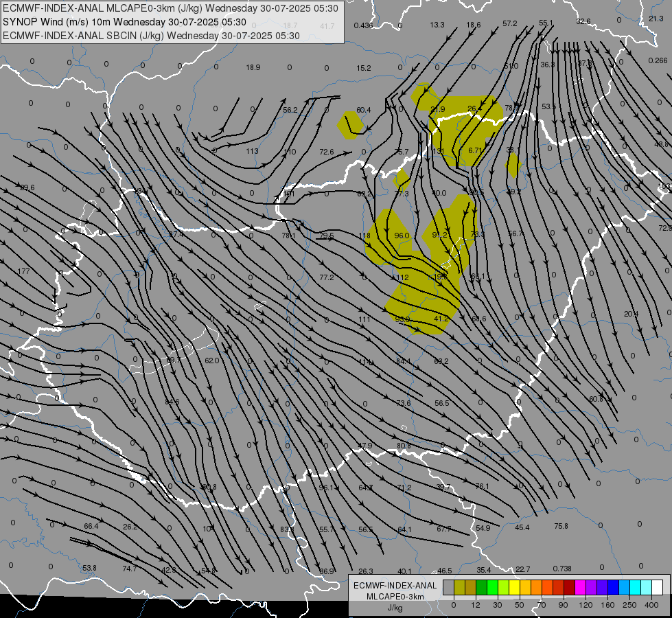Click legend scale label 12

tap(475, 605)
